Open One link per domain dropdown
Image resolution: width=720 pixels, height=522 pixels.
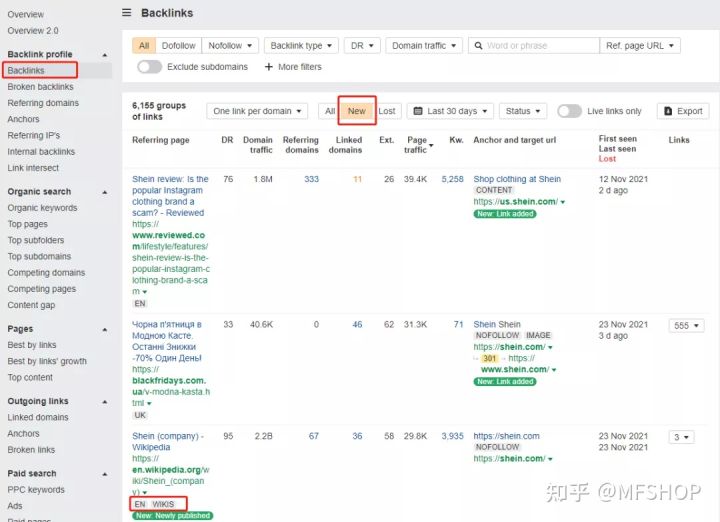[x=257, y=111]
